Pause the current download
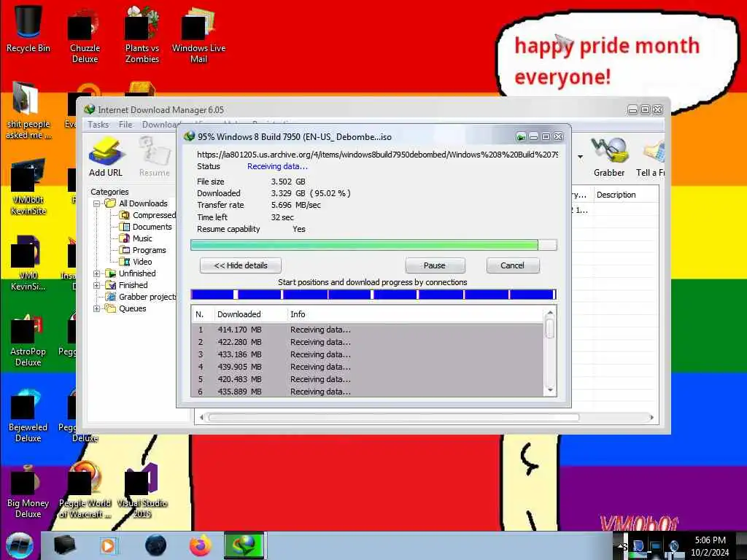This screenshot has height=560, width=747. point(435,265)
